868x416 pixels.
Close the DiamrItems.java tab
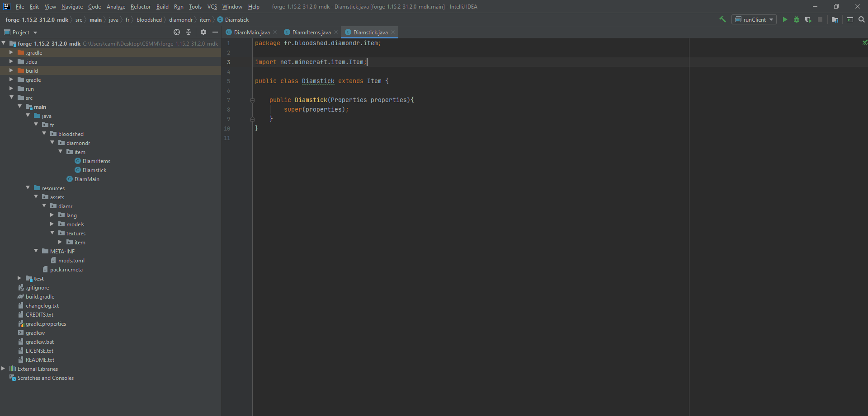tap(335, 33)
